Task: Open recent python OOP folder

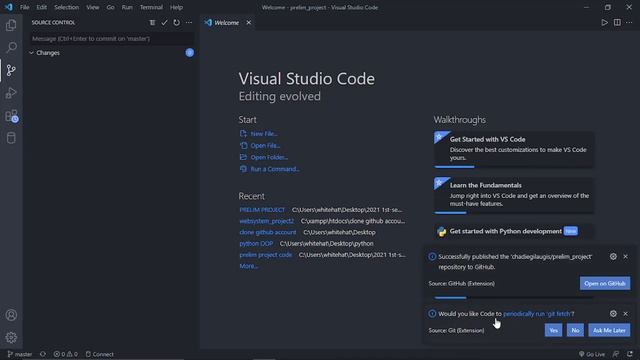Action: click(x=256, y=243)
